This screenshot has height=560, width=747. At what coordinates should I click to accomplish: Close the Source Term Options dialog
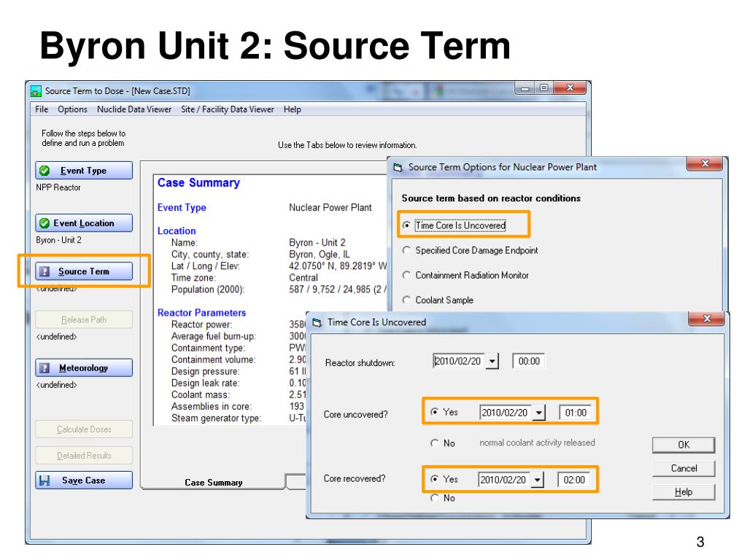pos(705,164)
